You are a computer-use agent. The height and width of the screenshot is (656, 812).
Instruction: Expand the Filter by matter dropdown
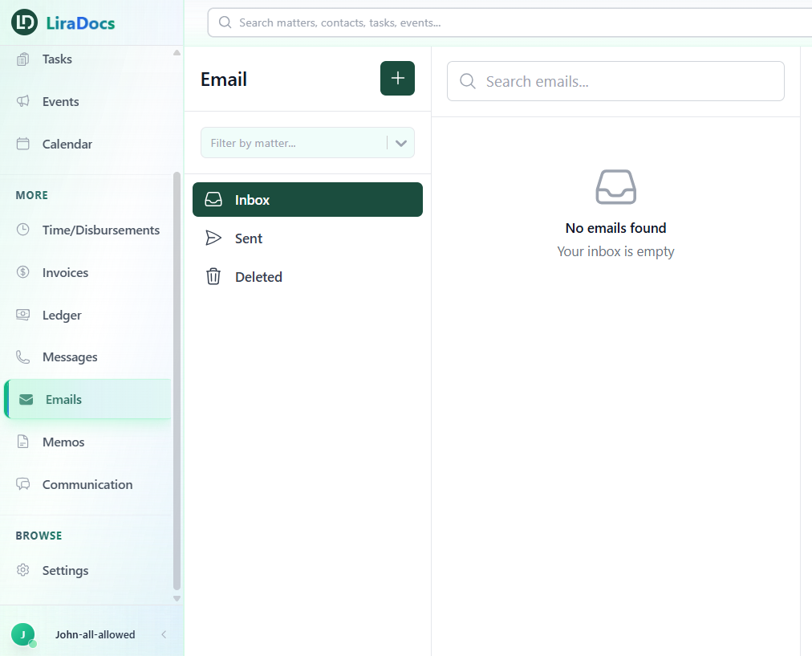point(400,143)
